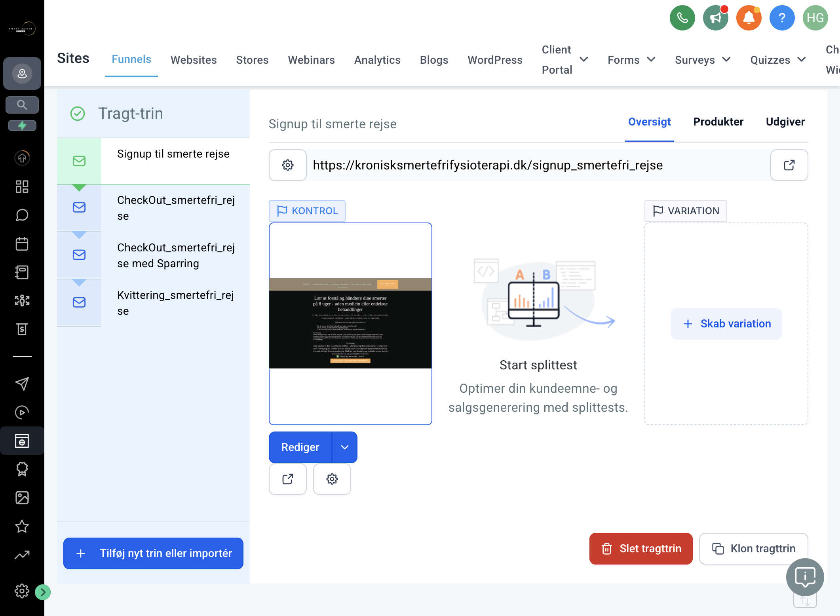This screenshot has height=616, width=840.
Task: Click the Kontrol page thumbnail preview
Action: point(350,324)
